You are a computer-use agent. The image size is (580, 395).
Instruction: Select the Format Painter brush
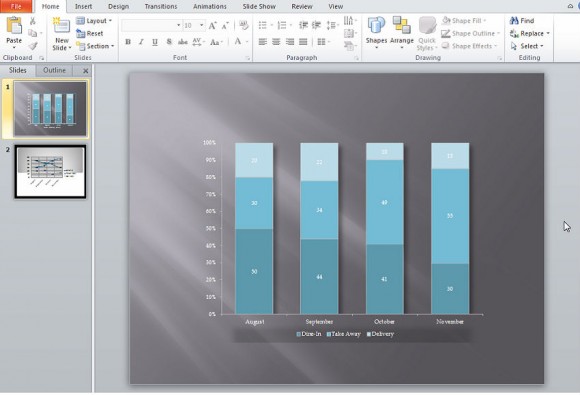tap(33, 46)
